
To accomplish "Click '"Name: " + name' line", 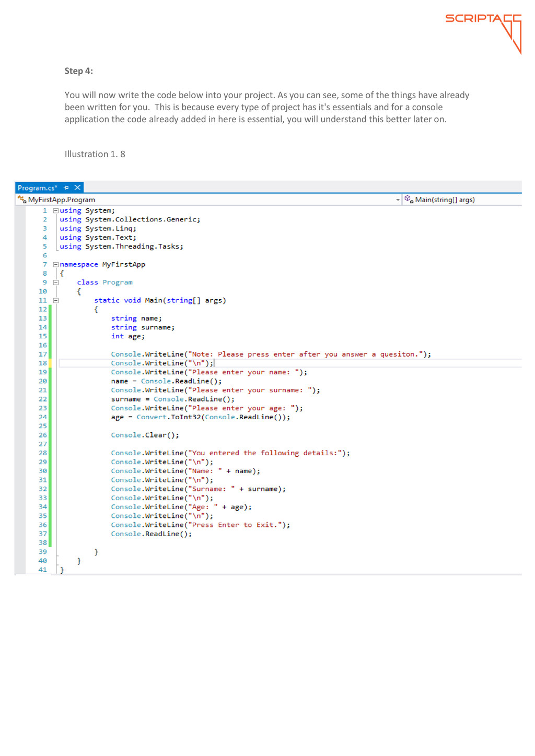I will 185,471.
